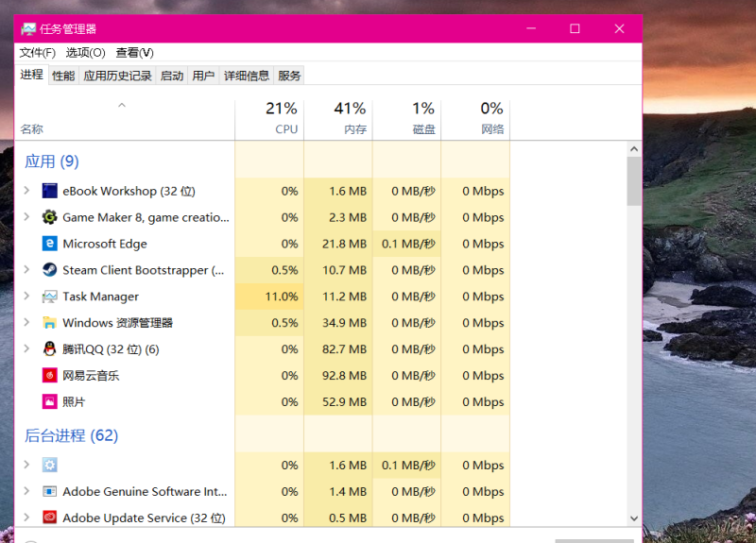Image resolution: width=756 pixels, height=543 pixels.
Task: Sort processes by the 磁盘 column
Action: [406, 119]
